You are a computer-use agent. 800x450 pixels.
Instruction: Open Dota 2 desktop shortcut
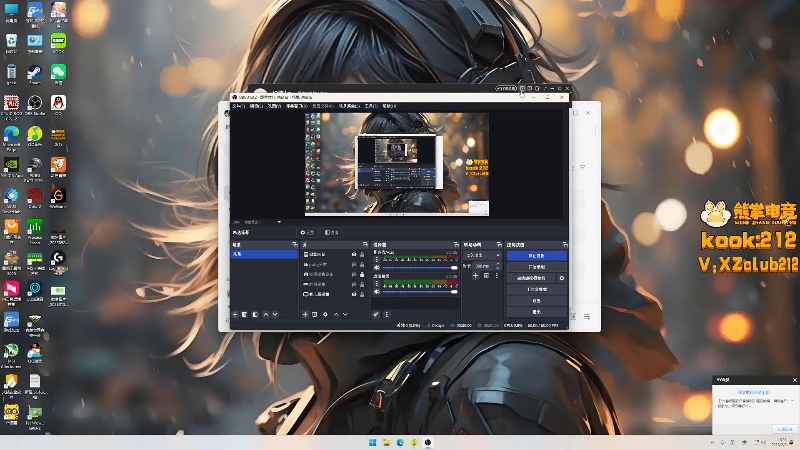35,198
